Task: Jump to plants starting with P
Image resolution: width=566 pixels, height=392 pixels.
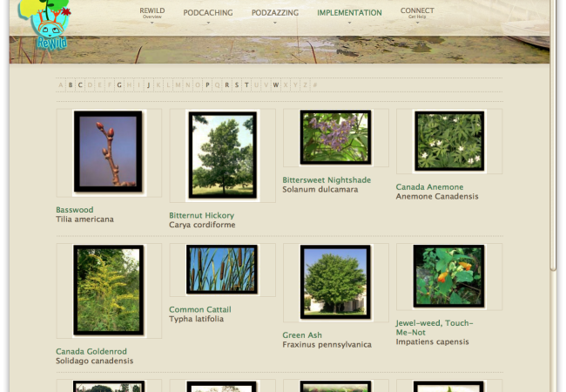Action: pyautogui.click(x=207, y=85)
